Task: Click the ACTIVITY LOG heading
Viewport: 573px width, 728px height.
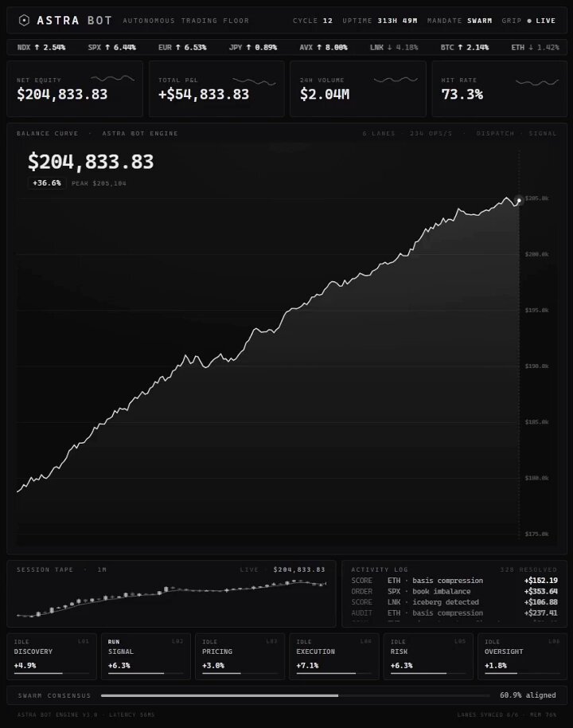Action: click(x=380, y=569)
